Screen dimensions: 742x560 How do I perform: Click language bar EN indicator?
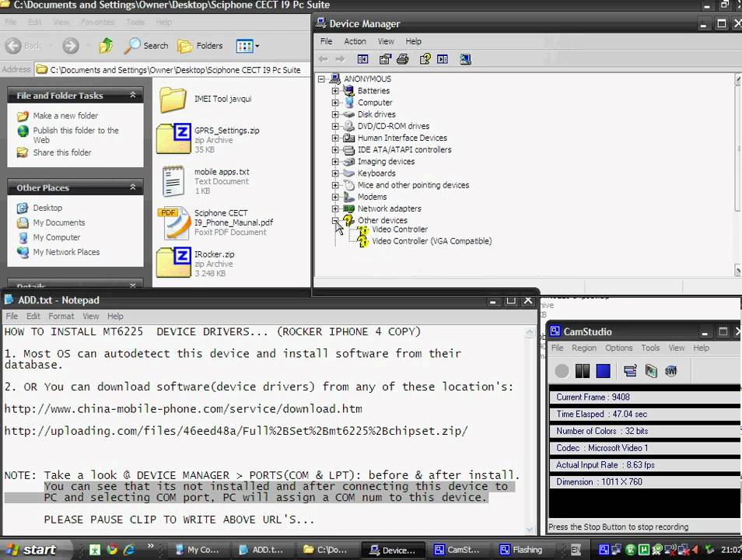[x=576, y=550]
